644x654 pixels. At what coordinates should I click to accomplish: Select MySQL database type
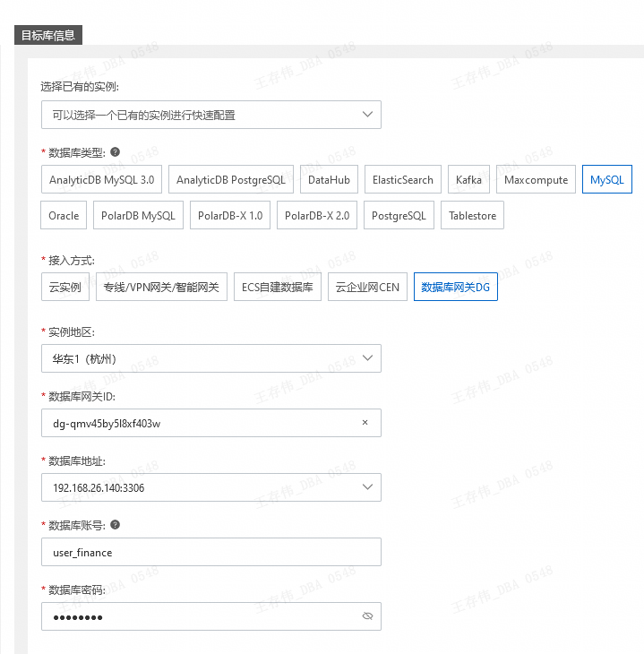pyautogui.click(x=606, y=180)
